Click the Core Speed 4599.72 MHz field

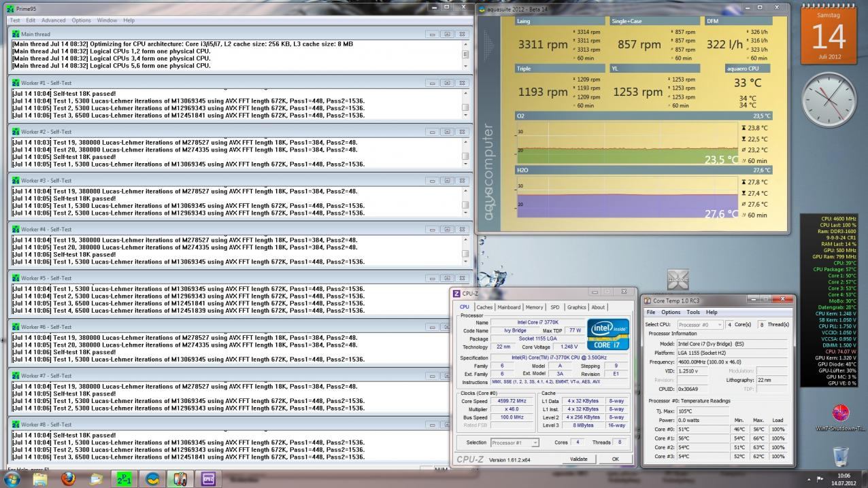[x=512, y=401]
